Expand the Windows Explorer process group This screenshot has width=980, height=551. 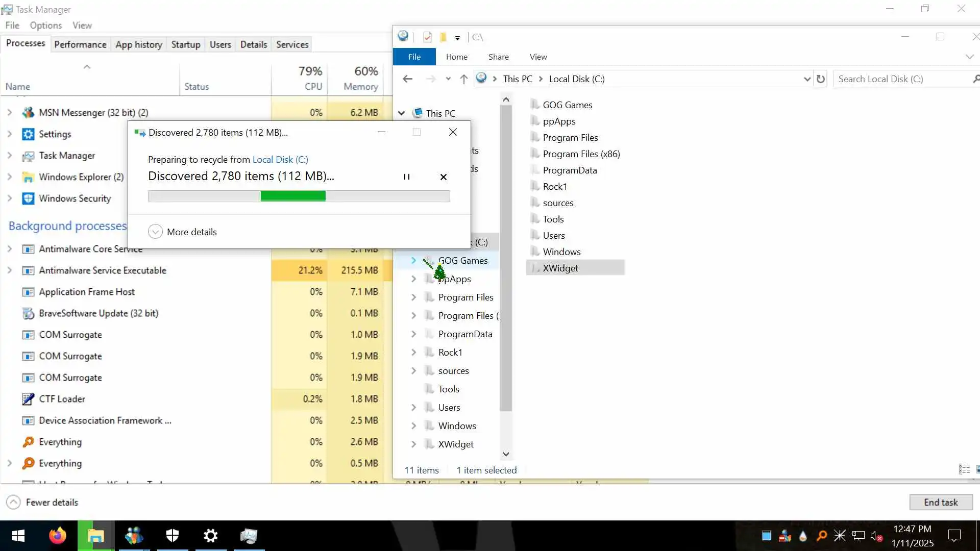9,177
